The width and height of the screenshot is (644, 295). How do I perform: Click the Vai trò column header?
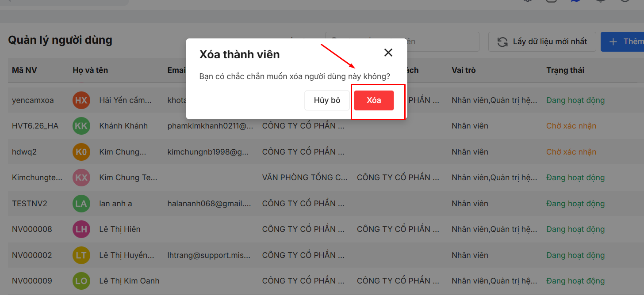[464, 70]
